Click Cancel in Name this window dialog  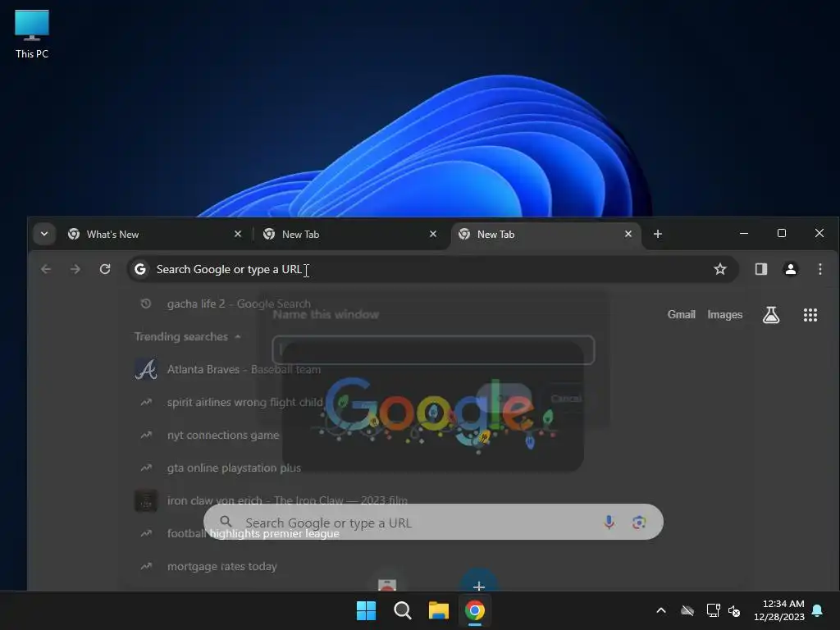[566, 399]
